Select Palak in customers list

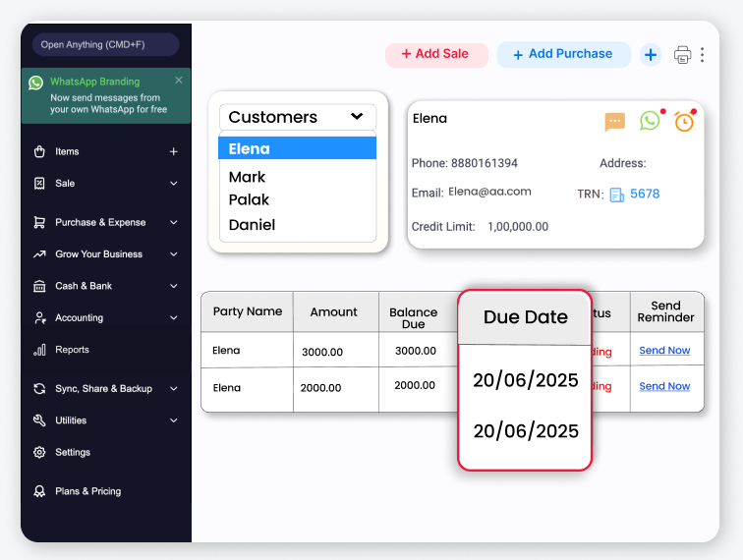tap(249, 200)
